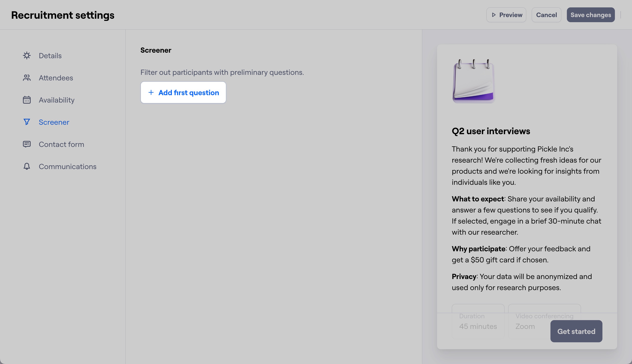Select the Contact form menu item
632x364 pixels.
(61, 145)
